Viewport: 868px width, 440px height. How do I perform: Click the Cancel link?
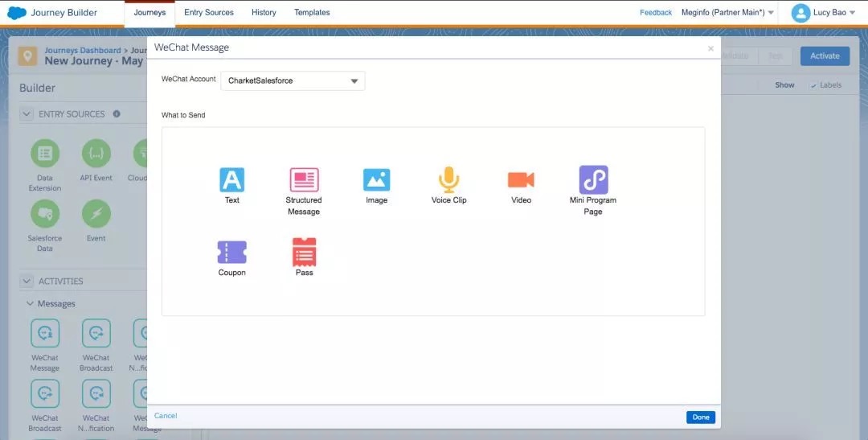point(166,416)
